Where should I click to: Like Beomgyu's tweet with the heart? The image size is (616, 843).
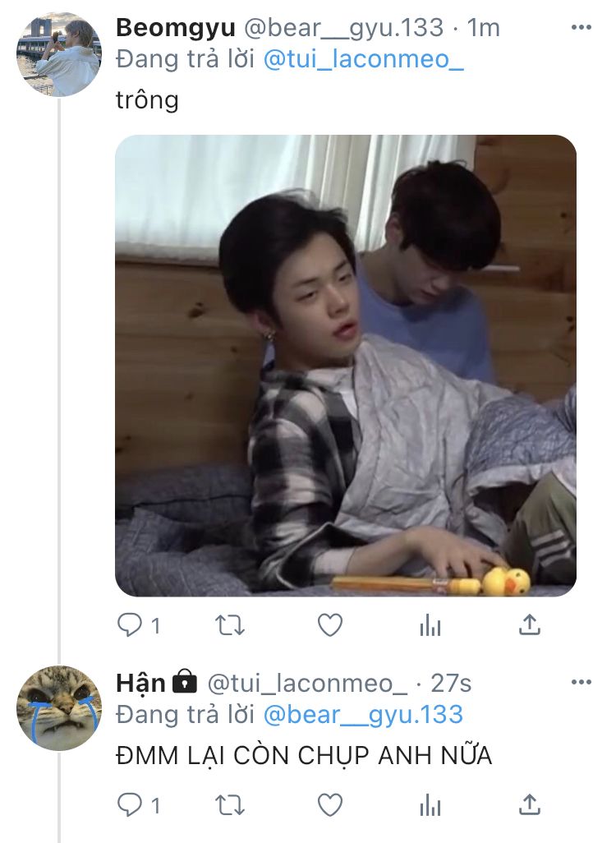[329, 625]
